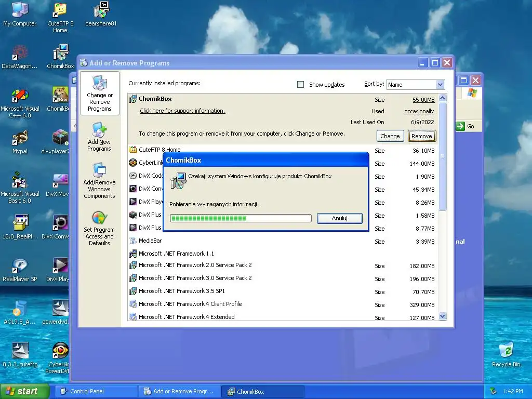Open CuteFTP 8 Home desktop shortcut
This screenshot has width=532, height=399.
pyautogui.click(x=60, y=17)
